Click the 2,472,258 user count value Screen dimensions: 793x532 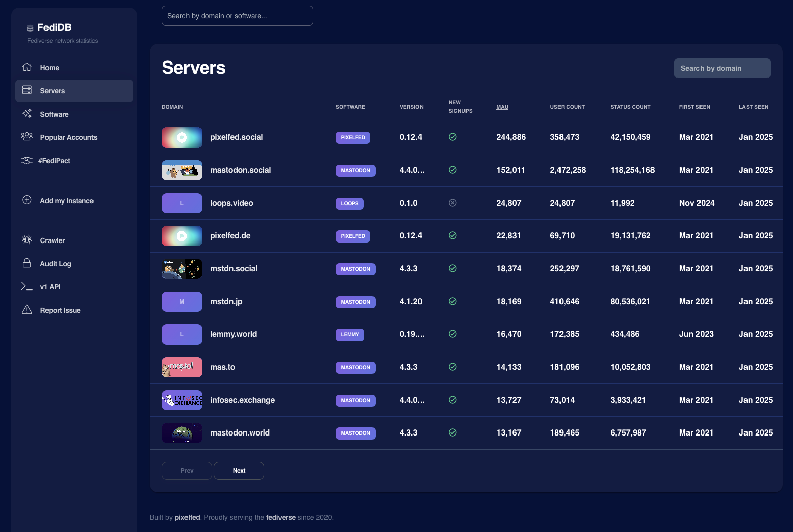coord(568,170)
